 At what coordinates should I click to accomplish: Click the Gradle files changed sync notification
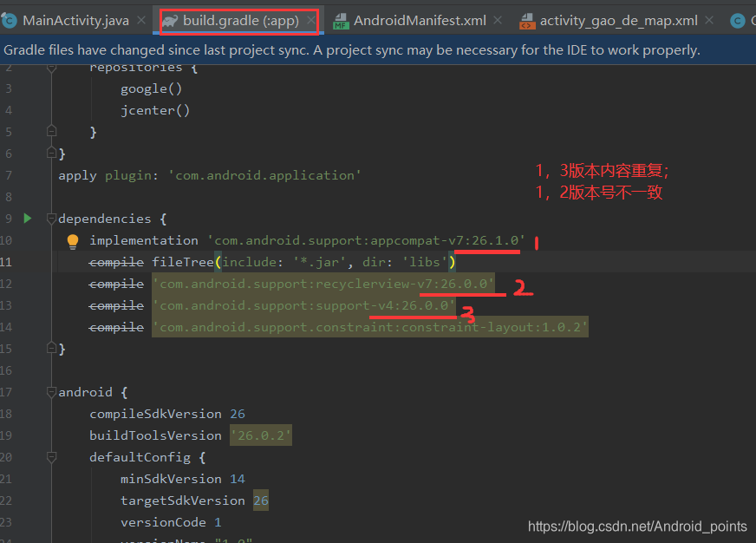pos(352,50)
